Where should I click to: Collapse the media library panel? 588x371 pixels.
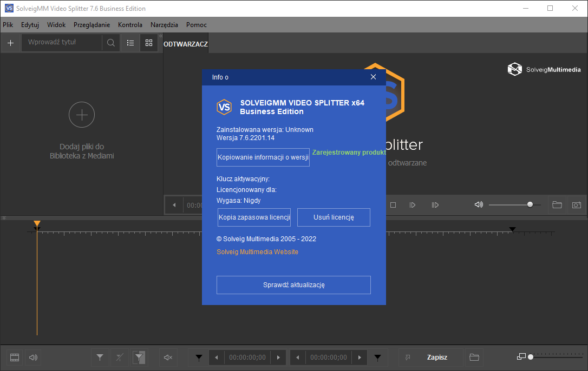(161, 36)
